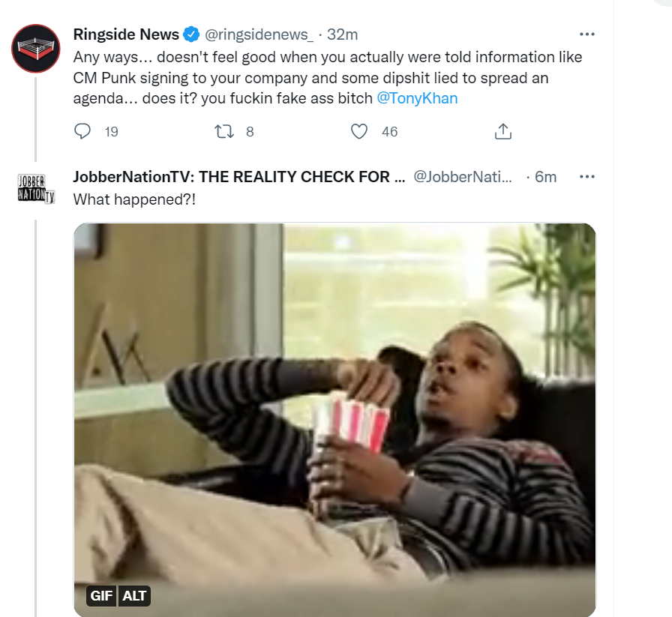
Task: Open the Ringside News profile avatar
Action: (x=35, y=49)
